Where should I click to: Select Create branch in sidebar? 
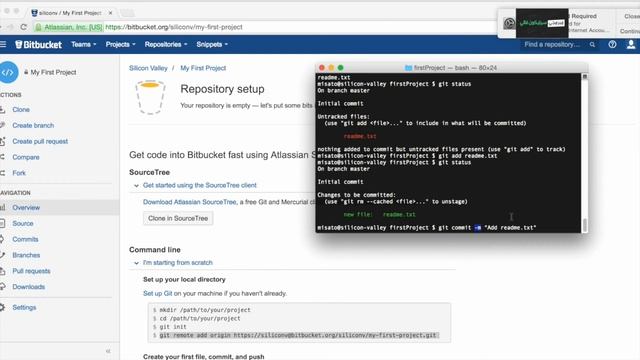click(33, 125)
